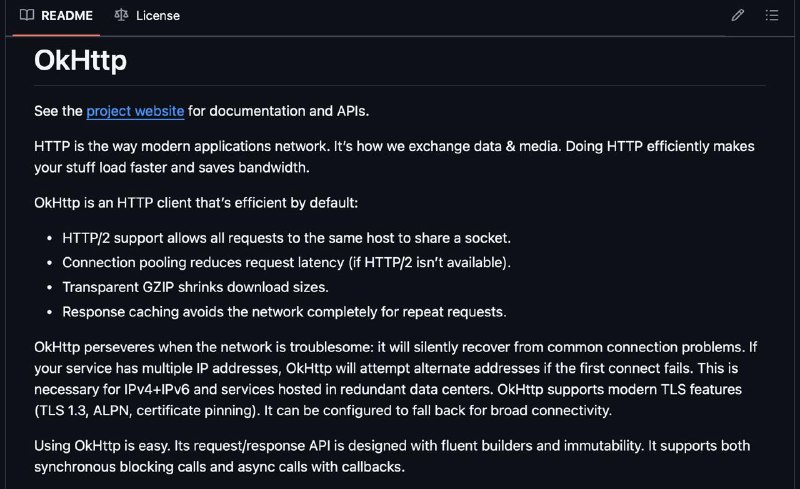Click the book icon beside README
Viewport: 800px width, 489px height.
click(27, 15)
